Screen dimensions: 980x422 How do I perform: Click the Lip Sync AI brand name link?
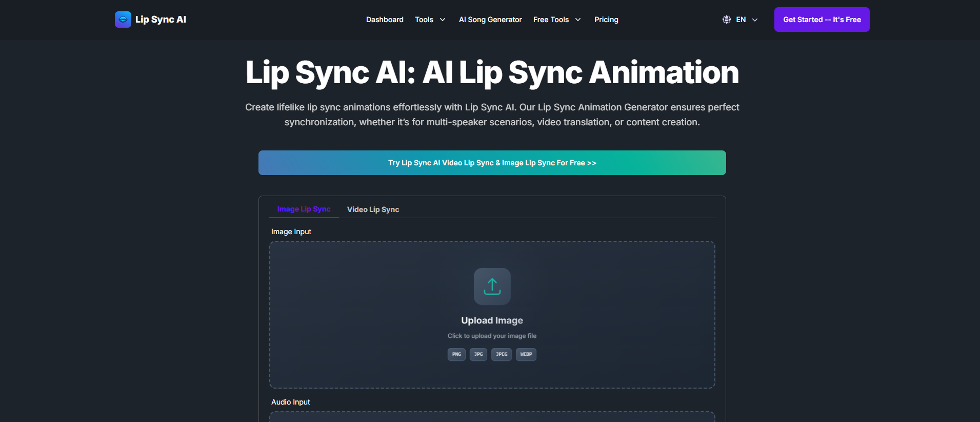click(x=161, y=20)
